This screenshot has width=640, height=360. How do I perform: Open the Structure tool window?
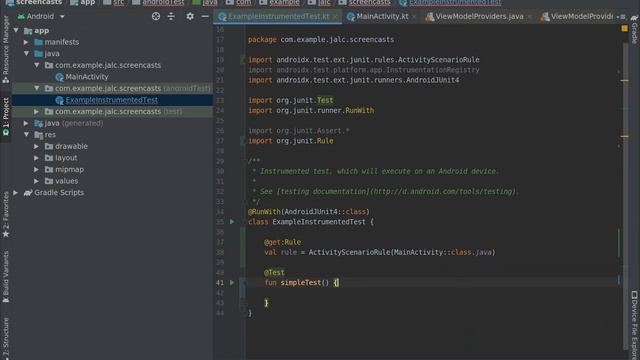[6, 338]
